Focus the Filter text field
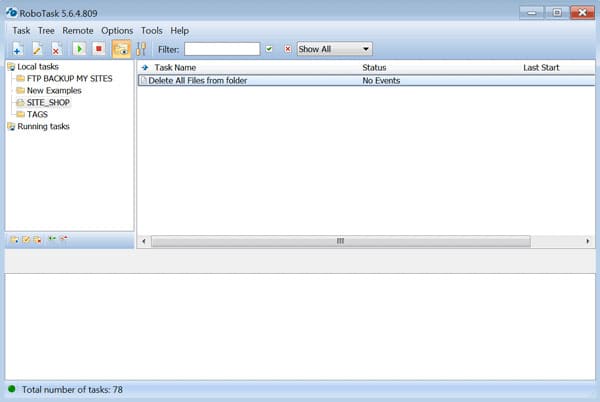 (x=222, y=49)
